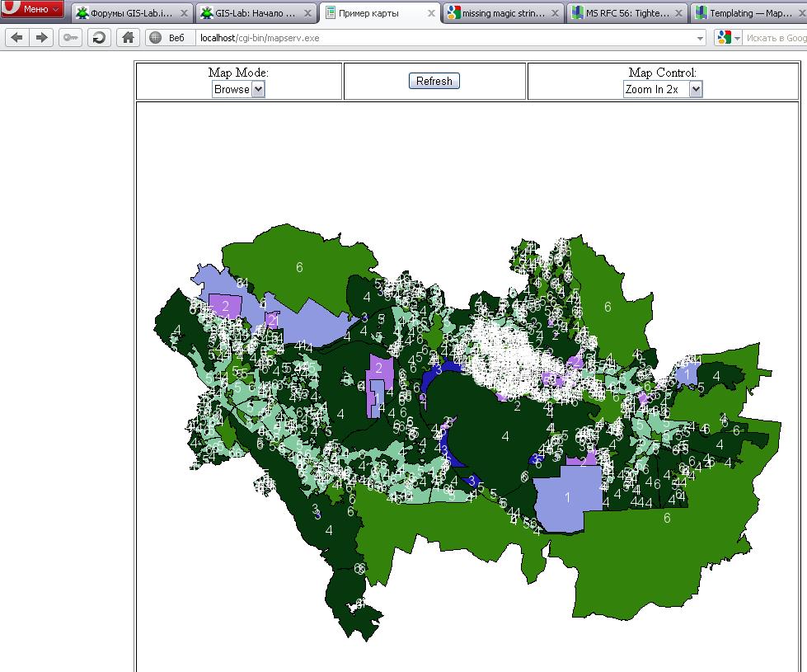807x672 pixels.
Task: Click the Веб globe site badge
Action: [169, 38]
